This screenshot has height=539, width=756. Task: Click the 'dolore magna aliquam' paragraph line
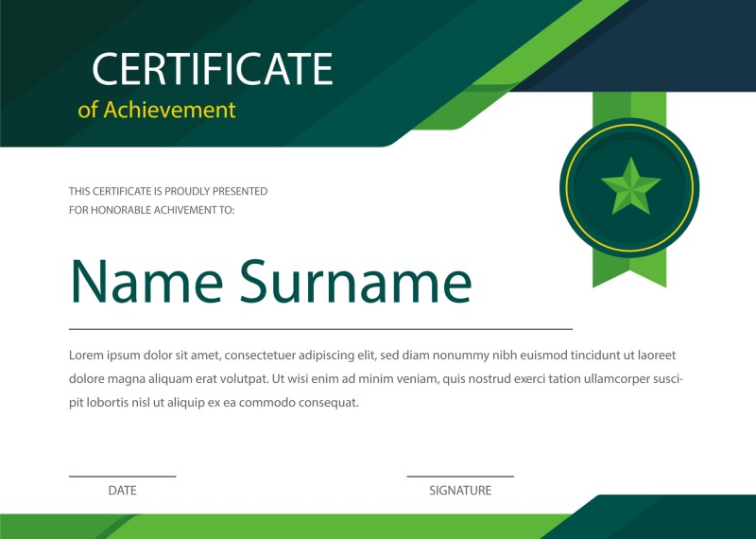pos(376,379)
